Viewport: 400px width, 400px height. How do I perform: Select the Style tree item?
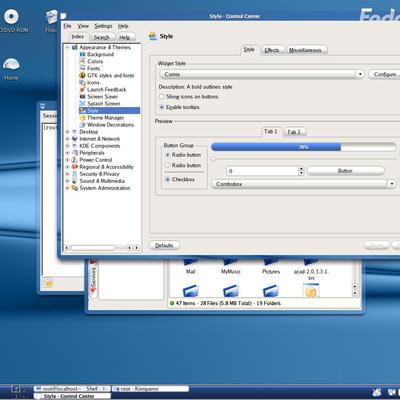109,111
